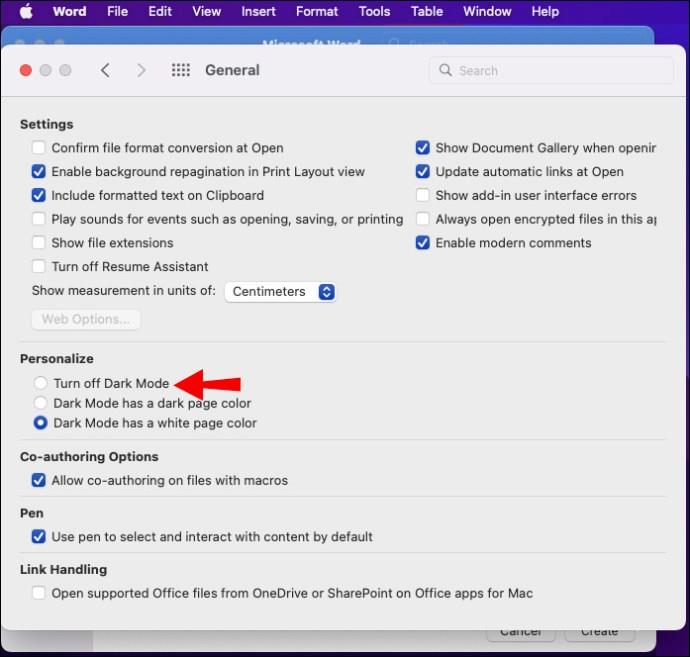The image size is (690, 657).
Task: Click the Settings section heading
Action: pyautogui.click(x=47, y=124)
